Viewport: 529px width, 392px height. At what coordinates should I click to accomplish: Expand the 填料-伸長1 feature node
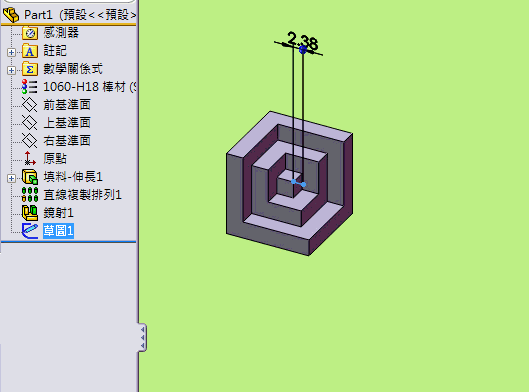[11, 178]
